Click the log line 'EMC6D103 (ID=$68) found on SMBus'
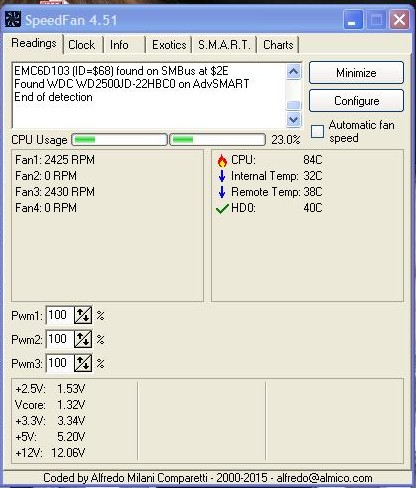Image resolution: width=416 pixels, height=488 pixels. pyautogui.click(x=121, y=71)
